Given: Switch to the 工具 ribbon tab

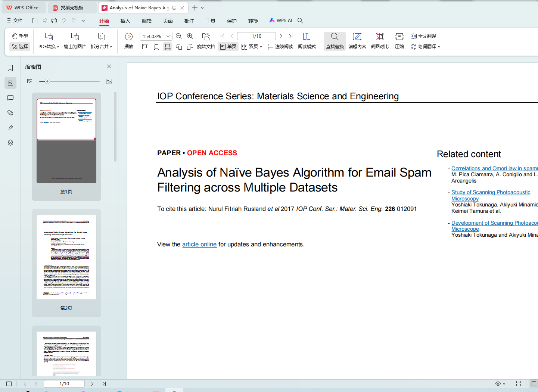Looking at the screenshot, I should 211,21.
